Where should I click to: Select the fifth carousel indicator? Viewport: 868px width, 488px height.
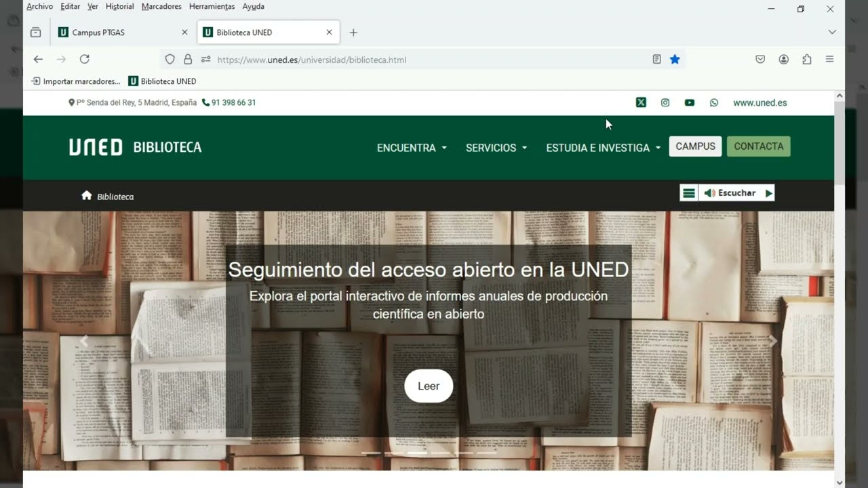click(463, 453)
